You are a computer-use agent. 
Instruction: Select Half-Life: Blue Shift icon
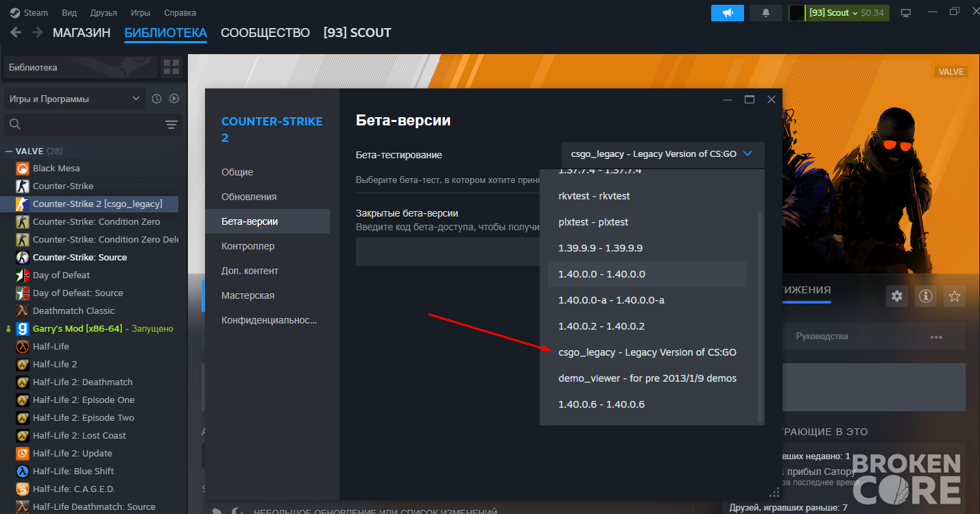23,472
